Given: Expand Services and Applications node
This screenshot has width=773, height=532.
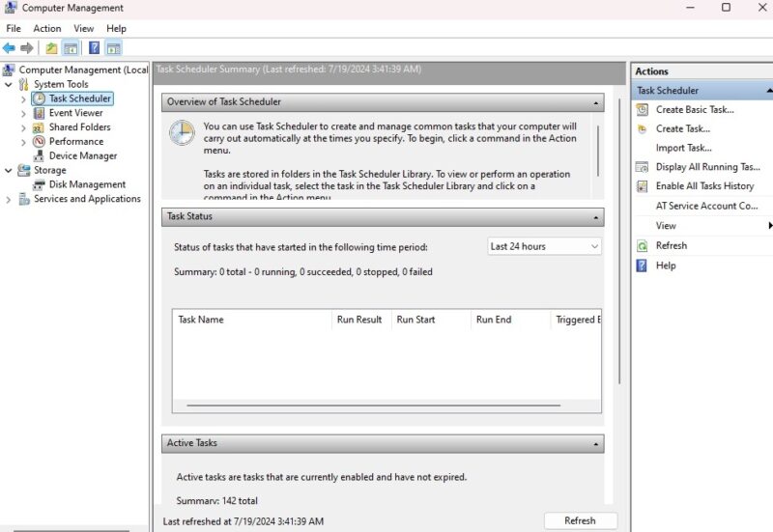Looking at the screenshot, I should point(9,199).
